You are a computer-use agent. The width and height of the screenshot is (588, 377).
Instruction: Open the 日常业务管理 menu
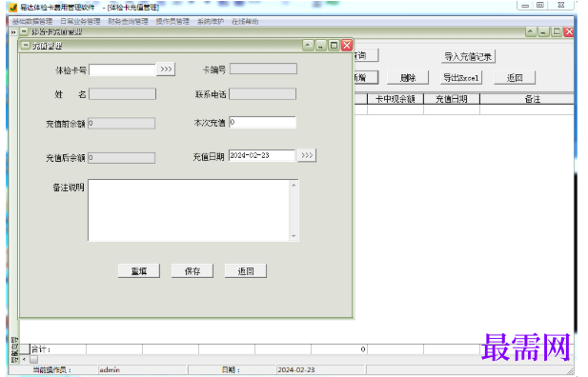(x=80, y=21)
